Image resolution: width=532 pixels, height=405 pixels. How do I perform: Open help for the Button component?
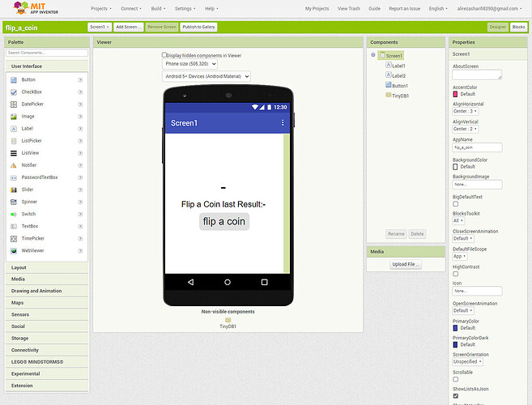tap(80, 79)
